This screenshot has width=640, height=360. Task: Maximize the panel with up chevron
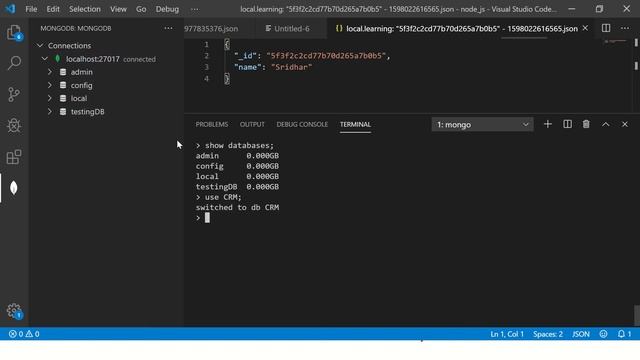(x=606, y=124)
